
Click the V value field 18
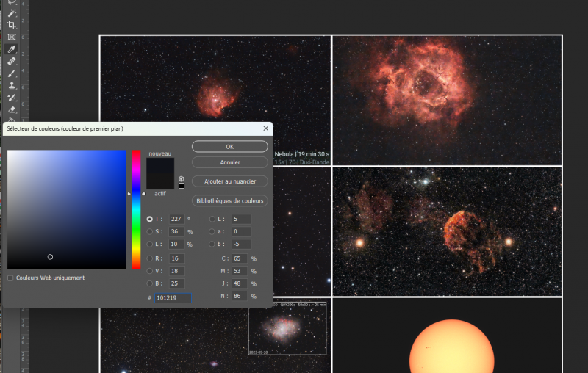(176, 271)
